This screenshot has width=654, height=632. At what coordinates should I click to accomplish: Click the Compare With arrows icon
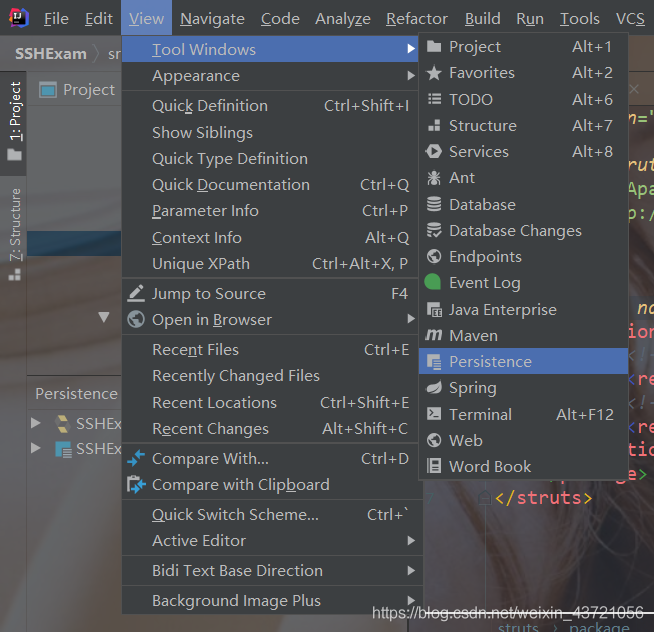(136, 458)
